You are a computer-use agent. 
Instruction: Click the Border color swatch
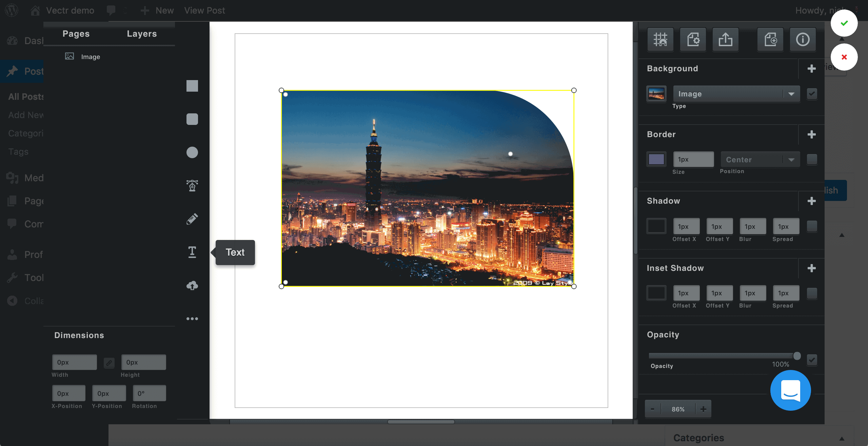tap(656, 159)
